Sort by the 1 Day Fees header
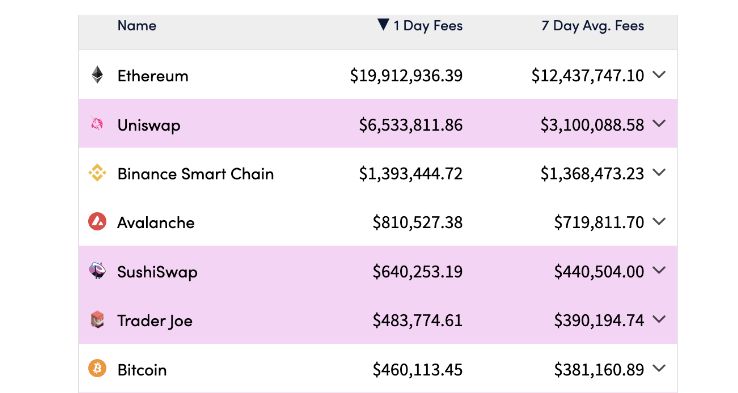Image resolution: width=738 pixels, height=393 pixels. [428, 25]
